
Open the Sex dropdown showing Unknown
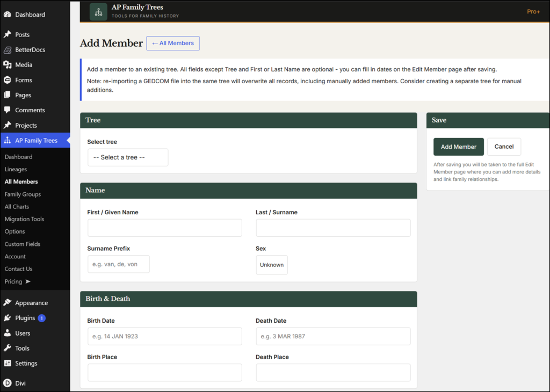pos(272,265)
